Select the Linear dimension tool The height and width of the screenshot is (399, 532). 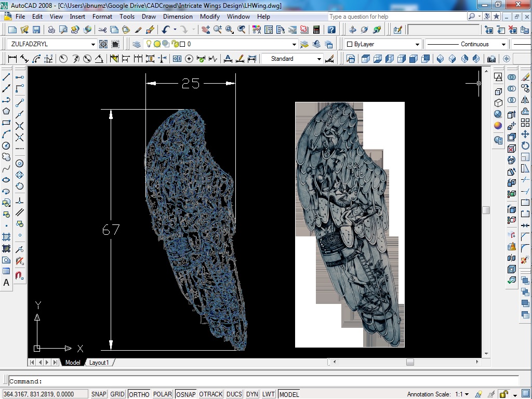tap(12, 59)
